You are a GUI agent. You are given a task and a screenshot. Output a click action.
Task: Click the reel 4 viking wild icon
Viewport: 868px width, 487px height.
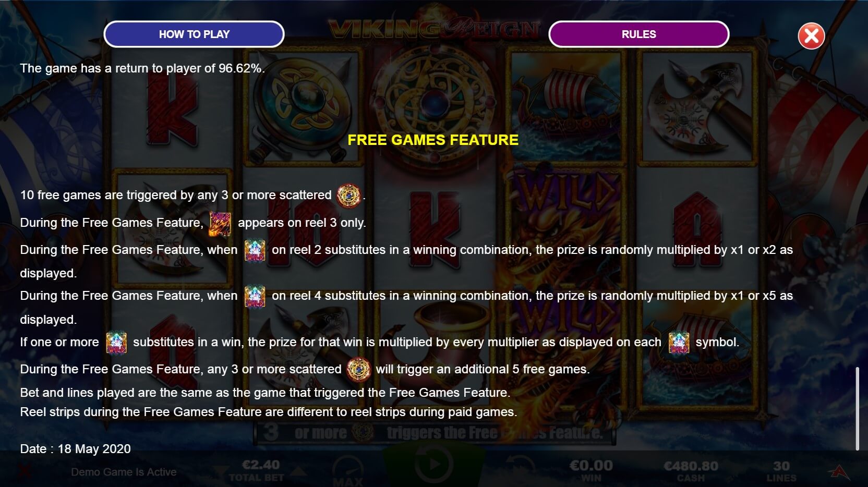pos(255,296)
